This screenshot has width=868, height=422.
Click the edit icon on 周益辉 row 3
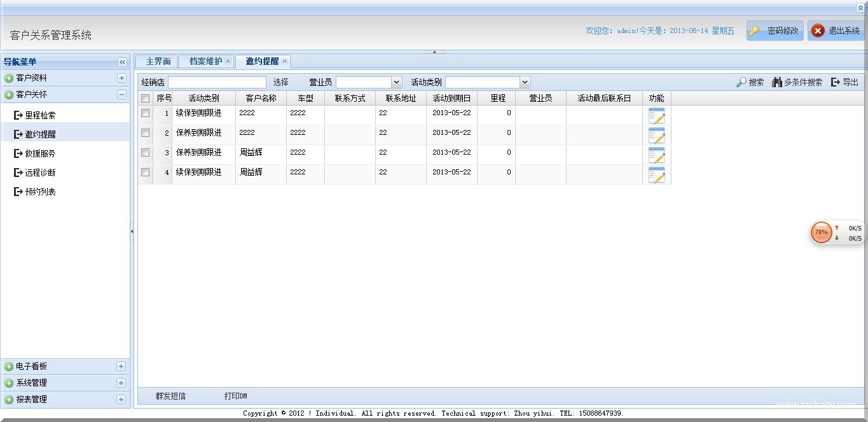pyautogui.click(x=657, y=155)
